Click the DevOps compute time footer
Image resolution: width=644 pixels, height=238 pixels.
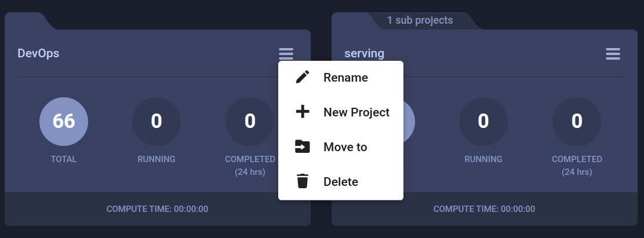157,209
